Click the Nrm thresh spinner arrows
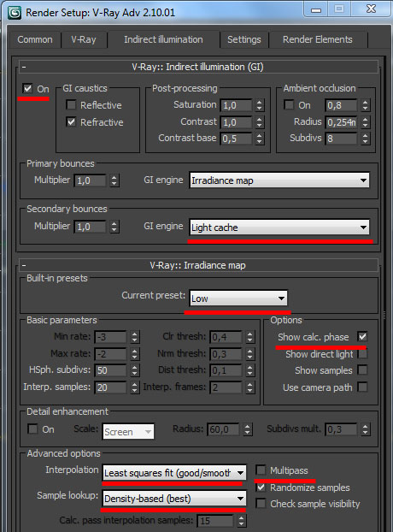The width and height of the screenshot is (393, 532). coord(249,354)
